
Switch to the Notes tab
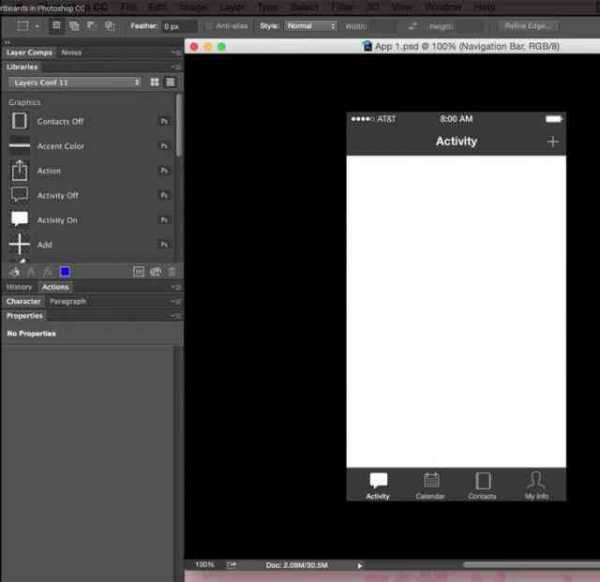[71, 52]
